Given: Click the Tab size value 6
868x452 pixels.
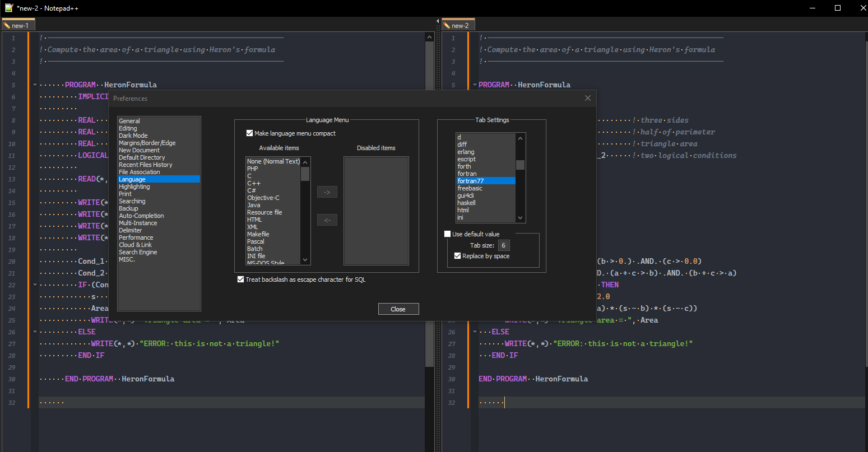Looking at the screenshot, I should [x=503, y=245].
